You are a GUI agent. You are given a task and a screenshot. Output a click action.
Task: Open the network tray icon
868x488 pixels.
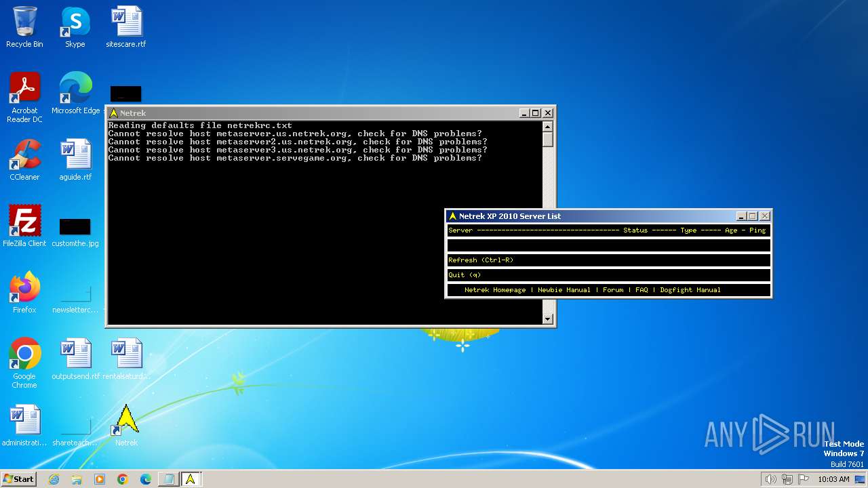(x=787, y=479)
